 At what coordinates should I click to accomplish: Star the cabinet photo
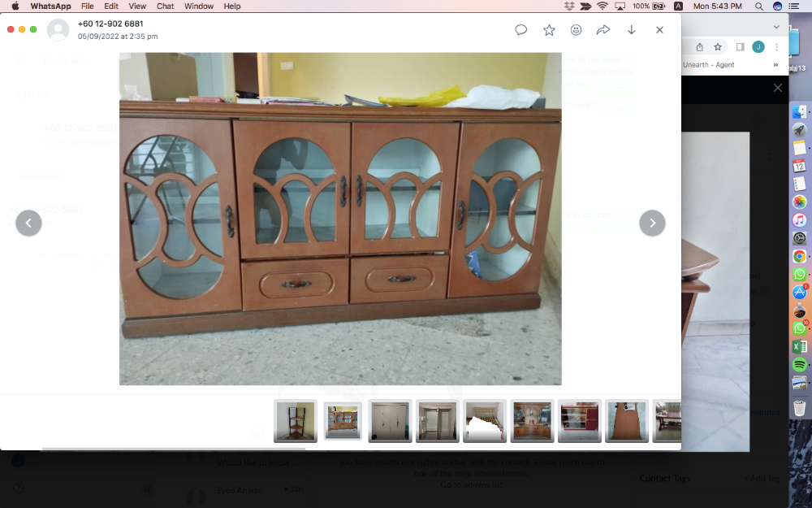(x=549, y=29)
